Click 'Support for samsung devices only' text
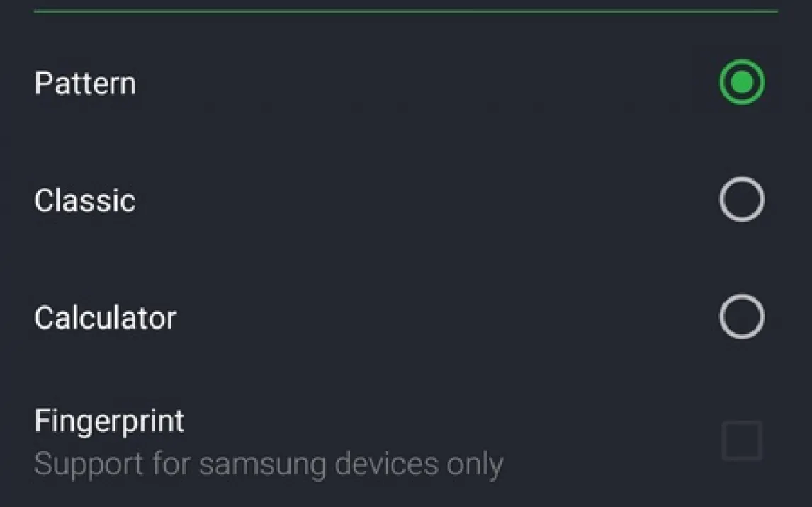 click(269, 464)
